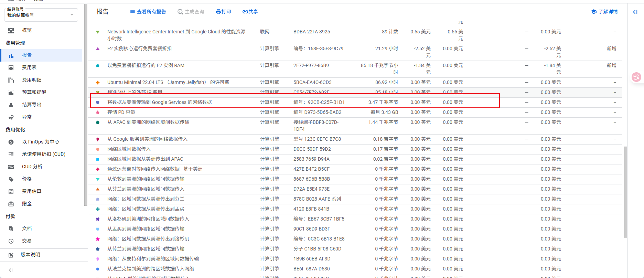Click the orange plus swatch for Ubuntu Minimal row

tap(98, 83)
